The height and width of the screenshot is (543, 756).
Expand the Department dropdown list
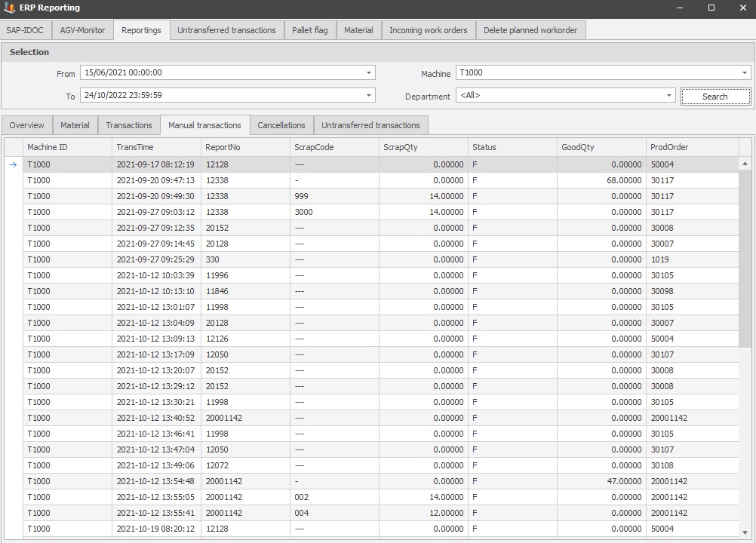point(669,96)
